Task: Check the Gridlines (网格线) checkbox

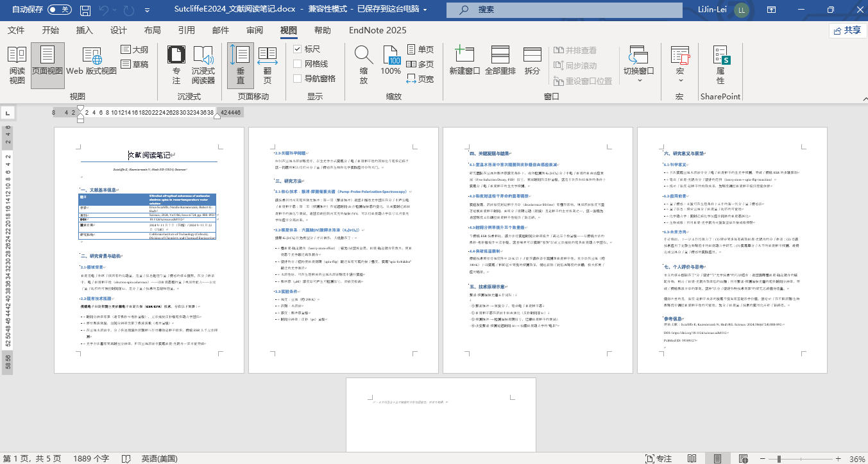Action: tap(297, 64)
